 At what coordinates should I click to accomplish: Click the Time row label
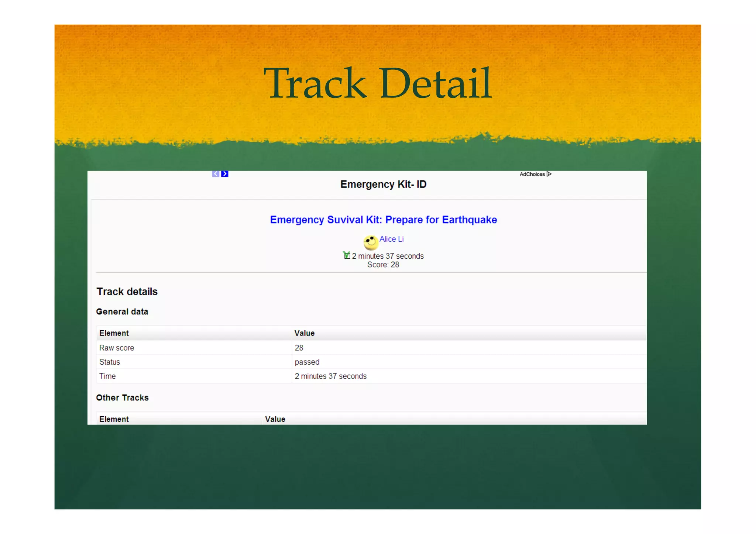[x=107, y=376]
